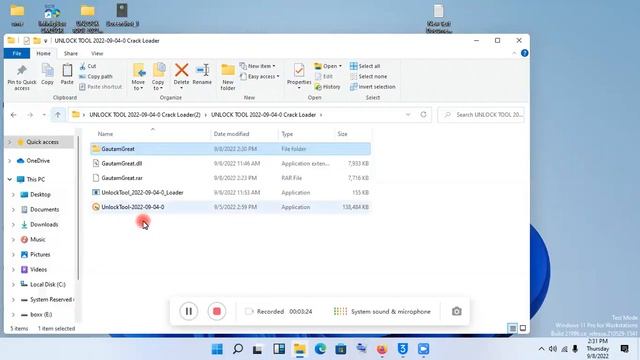Screen dimensions: 640x360
Task: Switch to the Home ribbon tab
Action: click(44, 53)
